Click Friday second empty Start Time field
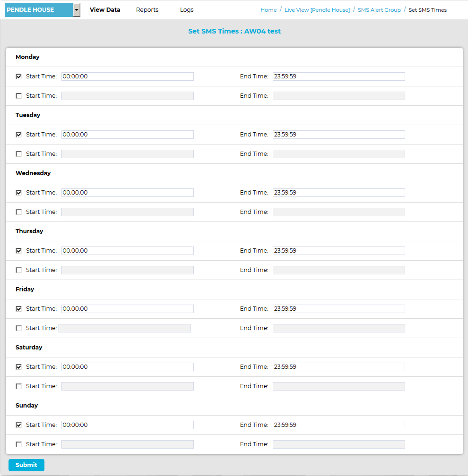Screen dimensions: 468x476 pyautogui.click(x=125, y=328)
